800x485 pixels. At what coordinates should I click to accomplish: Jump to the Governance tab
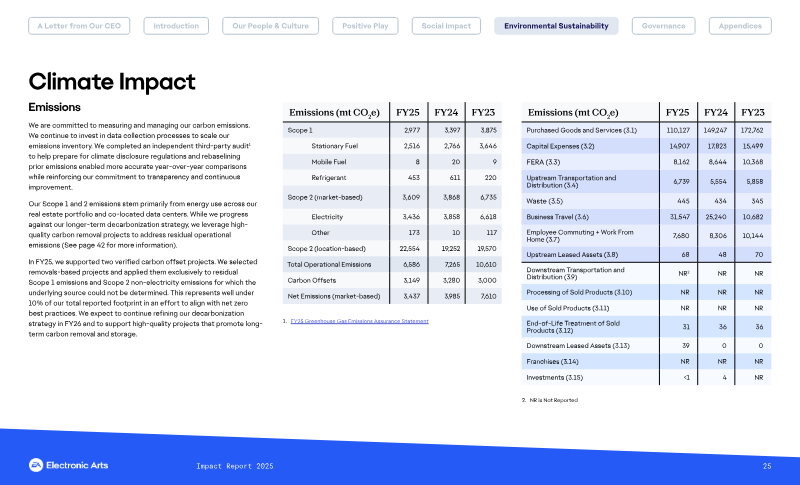(x=663, y=26)
